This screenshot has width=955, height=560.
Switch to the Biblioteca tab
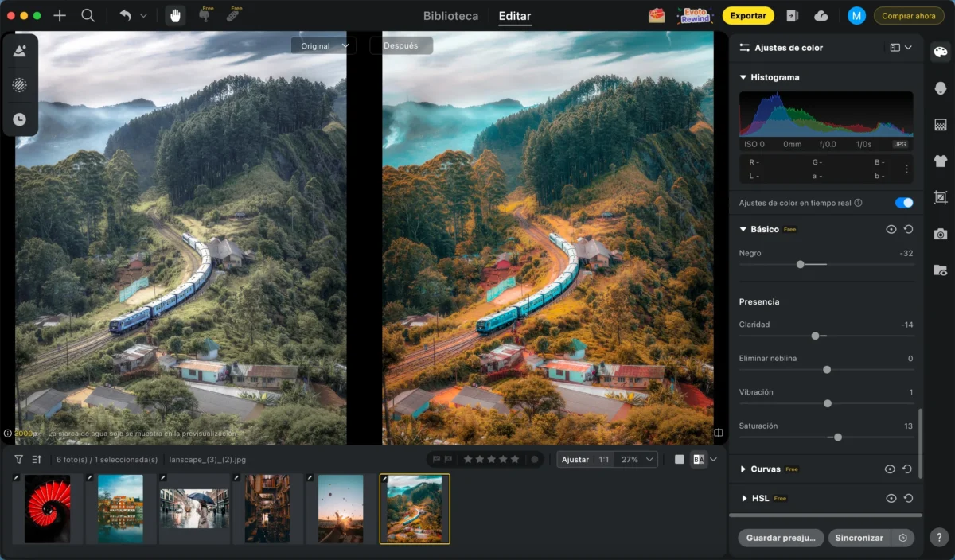[450, 16]
